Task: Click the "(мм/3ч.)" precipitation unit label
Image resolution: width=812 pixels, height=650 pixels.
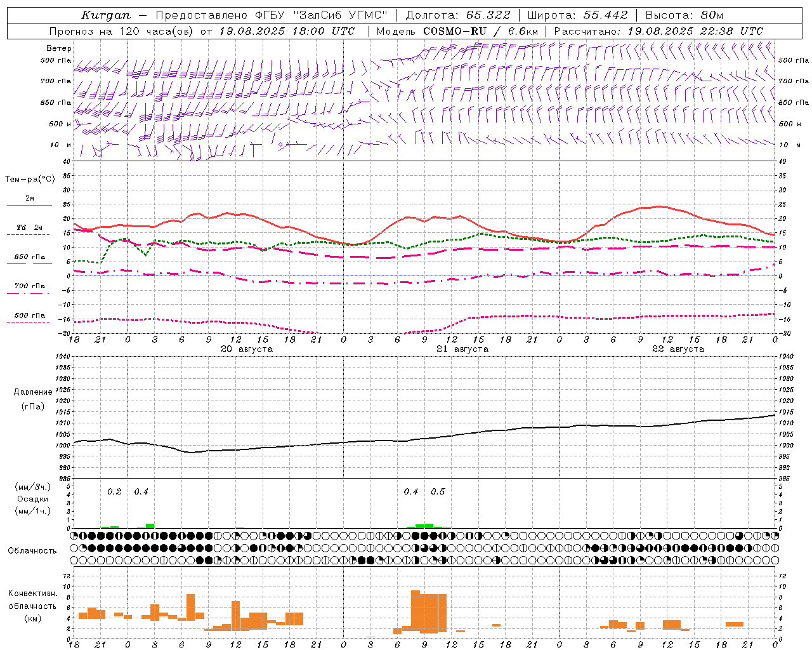Action: coord(33,487)
